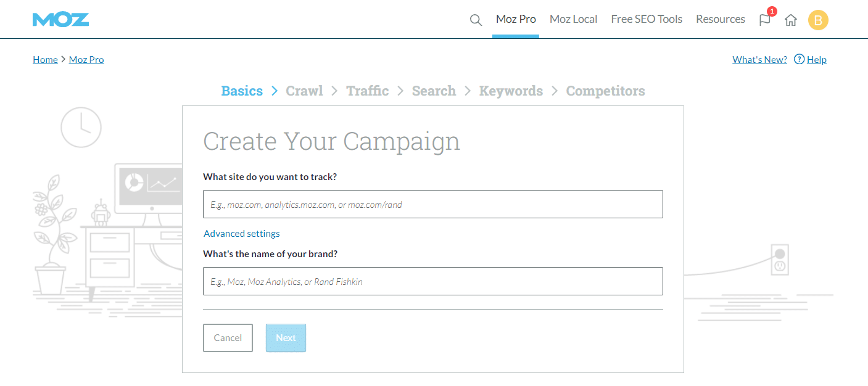Focus the brand name input field
This screenshot has height=386, width=868.
[x=433, y=281]
